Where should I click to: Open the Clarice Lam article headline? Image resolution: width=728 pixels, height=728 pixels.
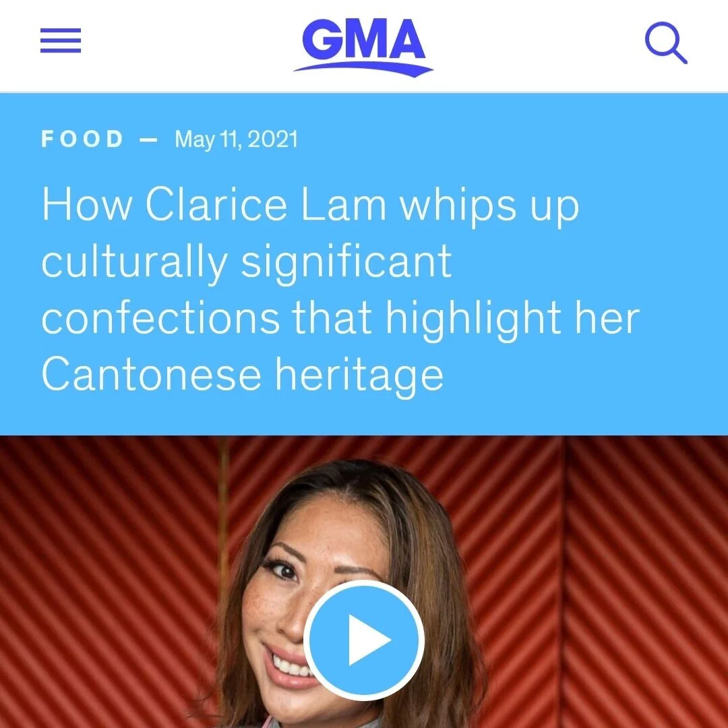(340, 289)
